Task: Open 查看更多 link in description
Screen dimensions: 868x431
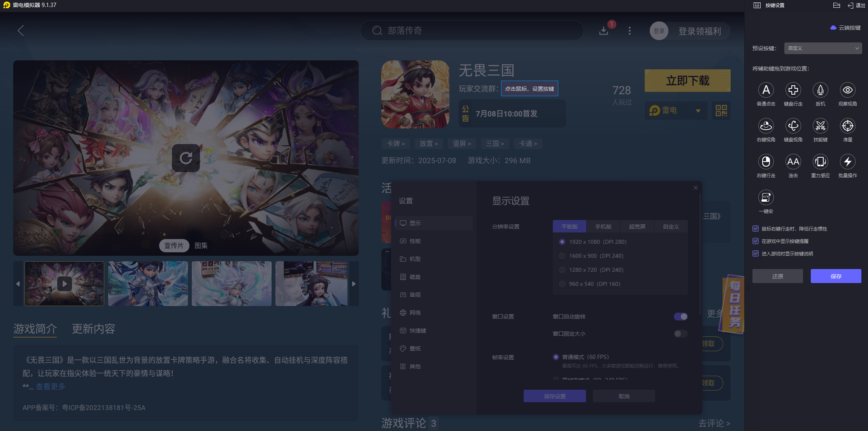Action: (51, 386)
